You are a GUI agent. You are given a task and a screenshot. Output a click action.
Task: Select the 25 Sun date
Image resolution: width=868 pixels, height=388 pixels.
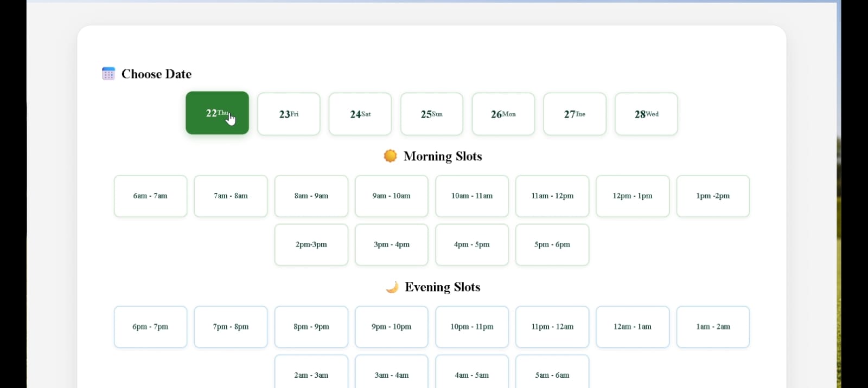(432, 114)
